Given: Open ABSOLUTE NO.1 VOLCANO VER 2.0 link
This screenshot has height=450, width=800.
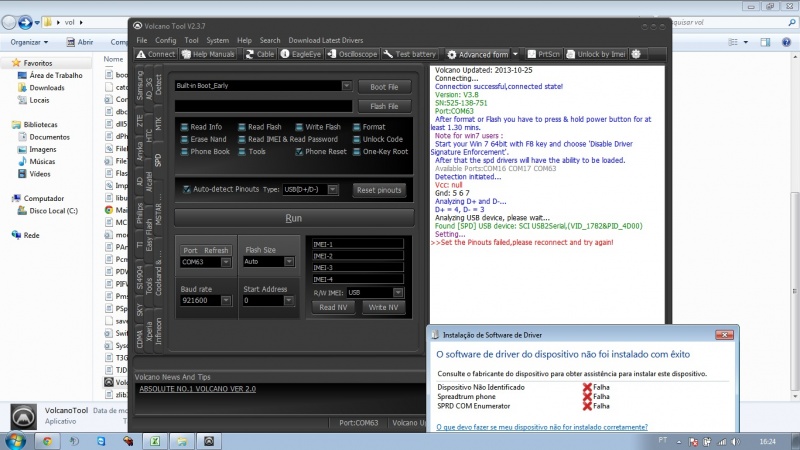Looking at the screenshot, I should click(x=197, y=389).
